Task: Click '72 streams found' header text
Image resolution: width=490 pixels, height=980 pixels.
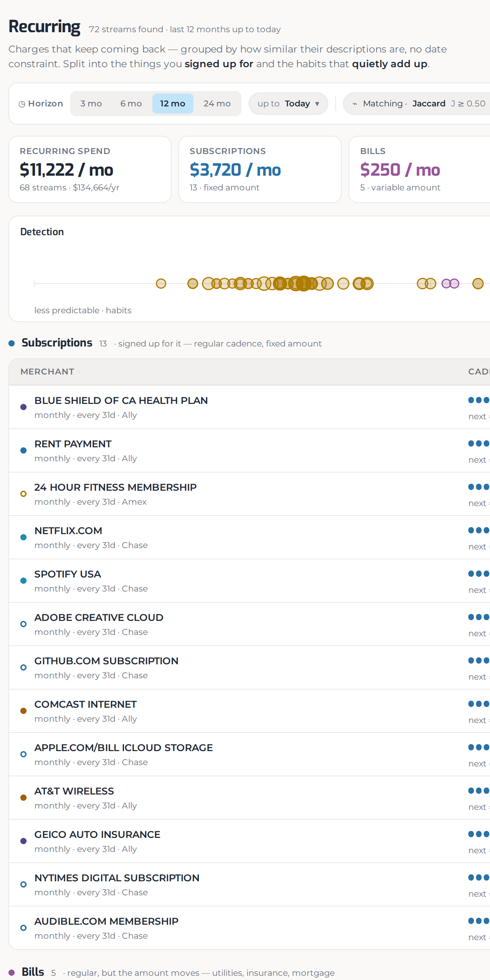Action: 126,29
